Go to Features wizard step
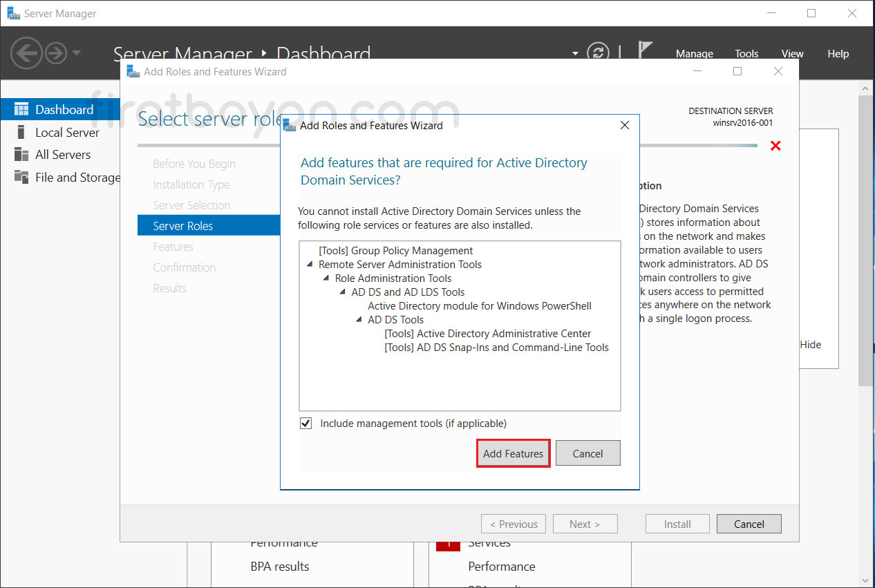 (173, 247)
